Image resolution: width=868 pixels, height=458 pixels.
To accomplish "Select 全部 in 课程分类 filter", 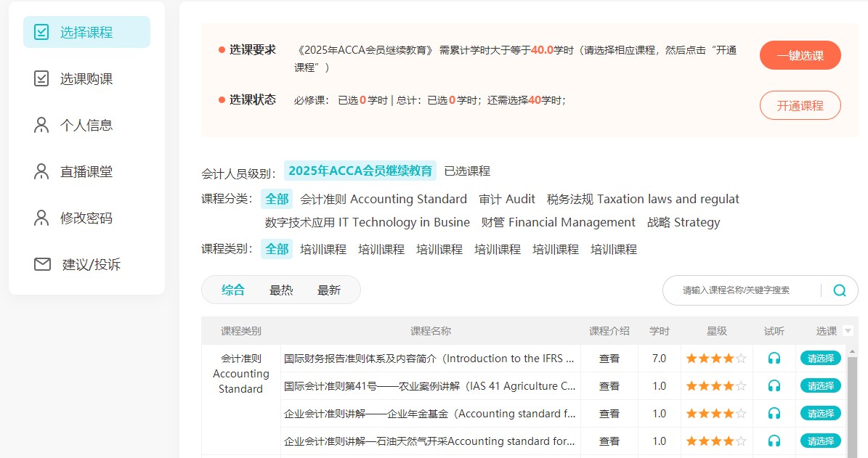I will tap(277, 199).
